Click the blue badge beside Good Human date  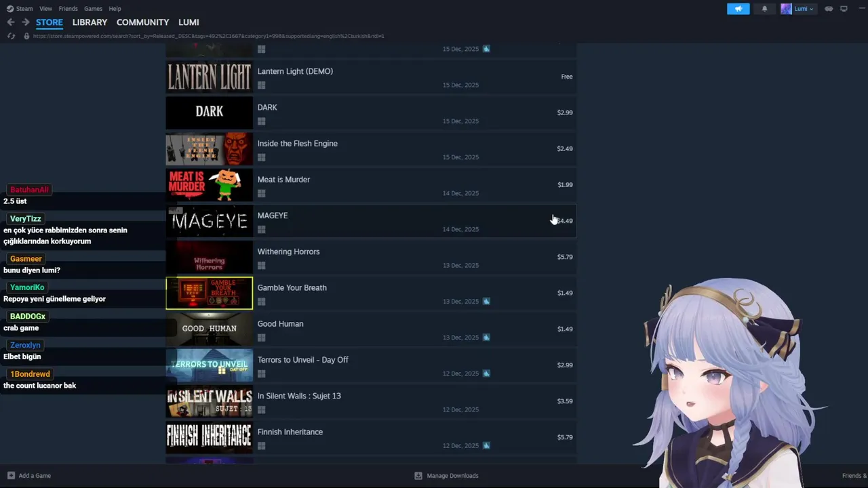point(486,337)
